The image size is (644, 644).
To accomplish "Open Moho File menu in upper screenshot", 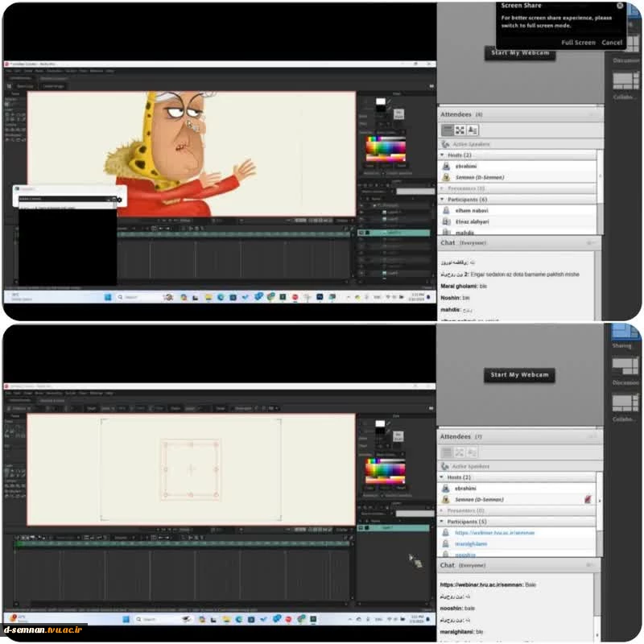I will pyautogui.click(x=8, y=71).
